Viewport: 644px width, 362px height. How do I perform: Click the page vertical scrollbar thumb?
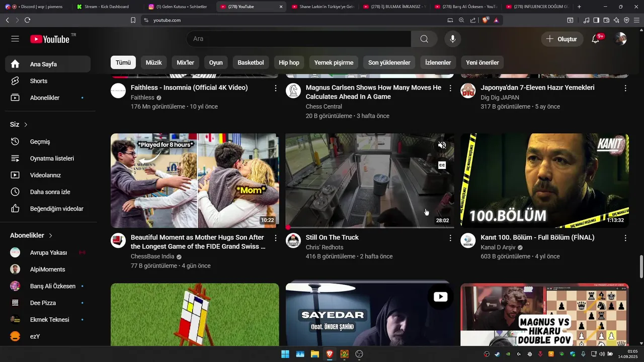(641, 266)
